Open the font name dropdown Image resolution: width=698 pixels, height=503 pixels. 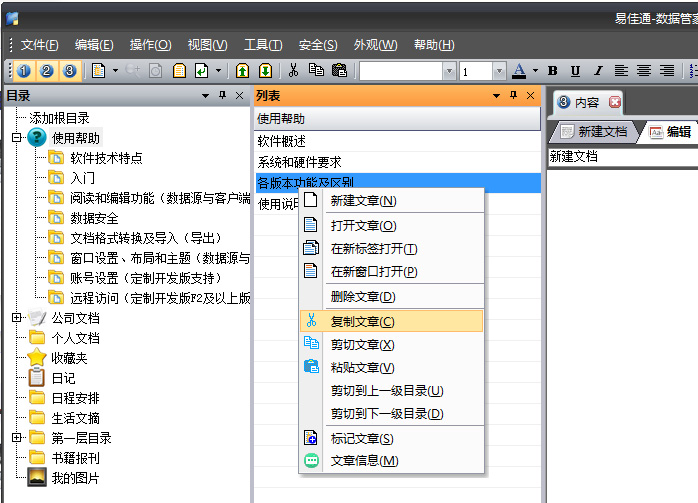[x=449, y=71]
